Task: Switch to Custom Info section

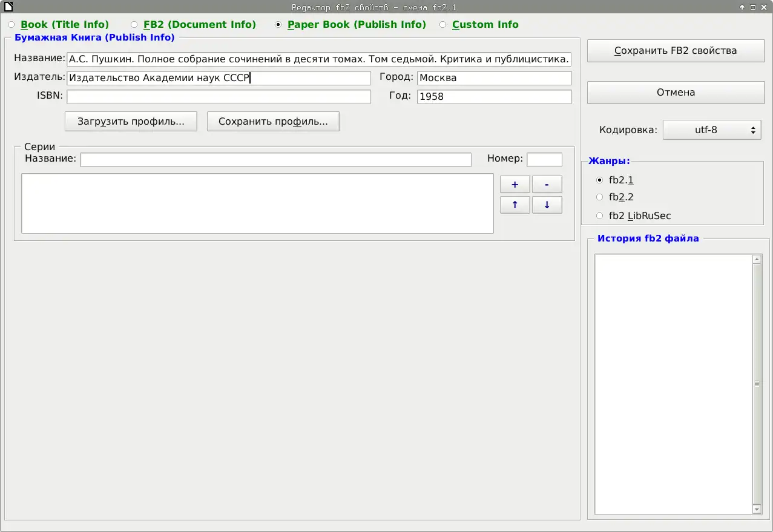Action: point(479,25)
